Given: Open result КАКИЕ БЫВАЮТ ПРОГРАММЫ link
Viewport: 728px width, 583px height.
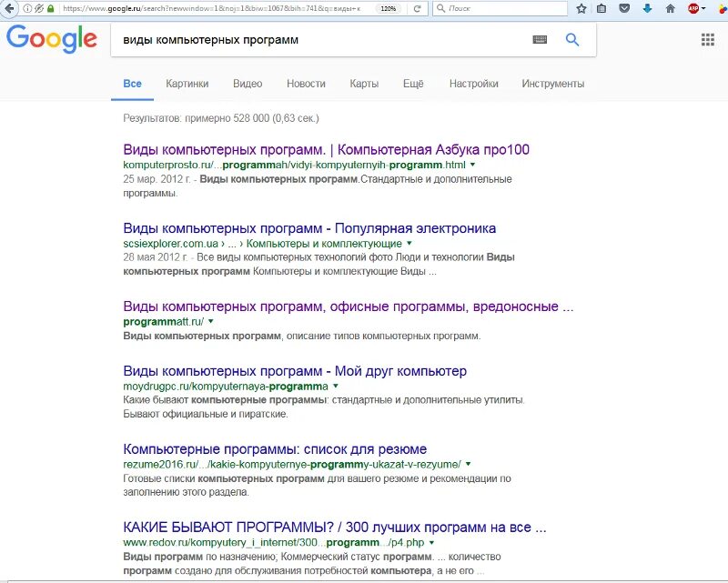Looking at the screenshot, I should 335,528.
